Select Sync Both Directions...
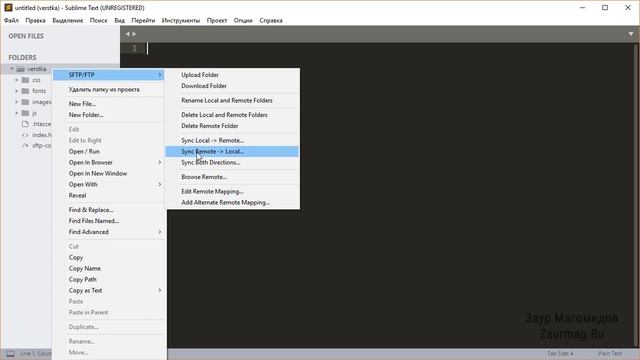This screenshot has width=640, height=360. (x=232, y=162)
